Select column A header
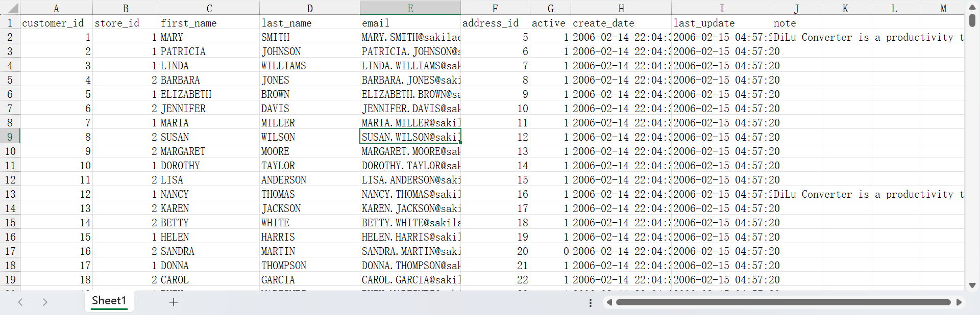The height and width of the screenshot is (315, 980). coord(56,8)
